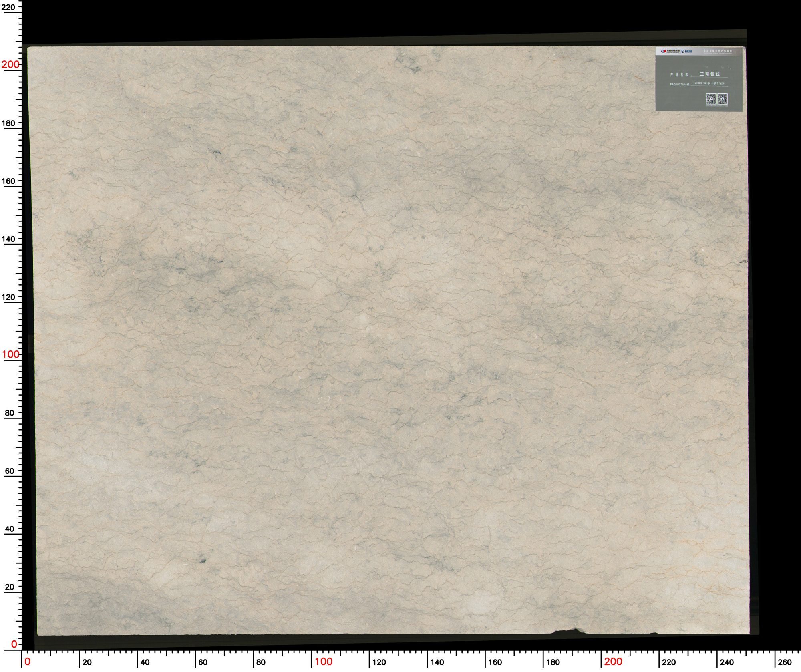
Task: Click the right QR code on label
Action: (x=723, y=98)
